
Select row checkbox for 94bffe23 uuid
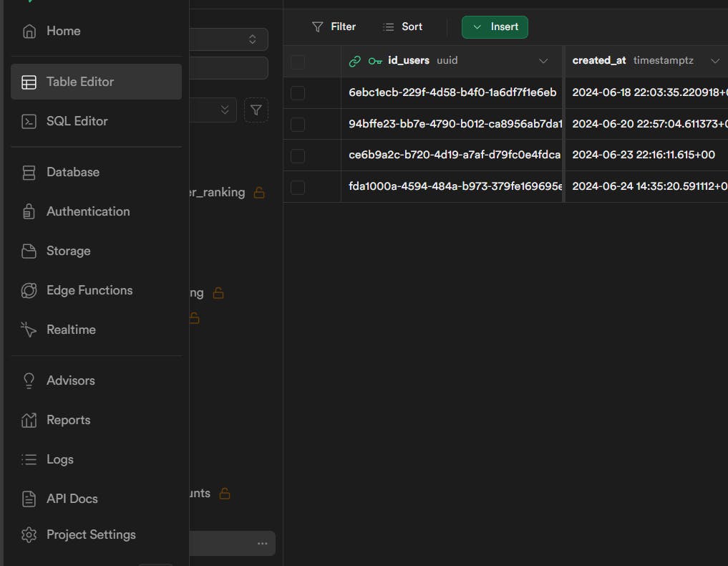(x=298, y=125)
